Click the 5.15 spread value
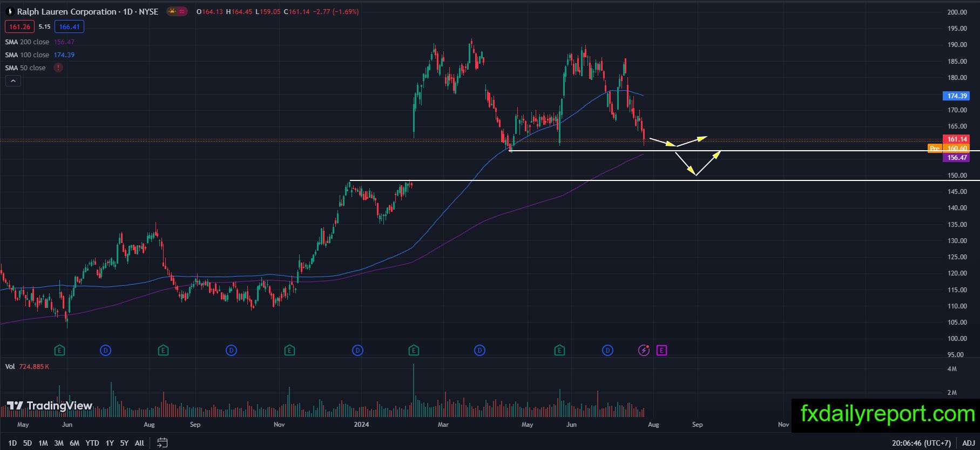The image size is (980, 450). [x=44, y=26]
